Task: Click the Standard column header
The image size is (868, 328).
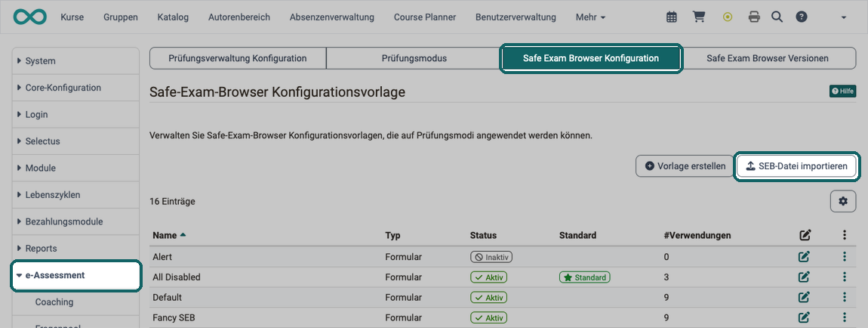Action: (x=578, y=235)
